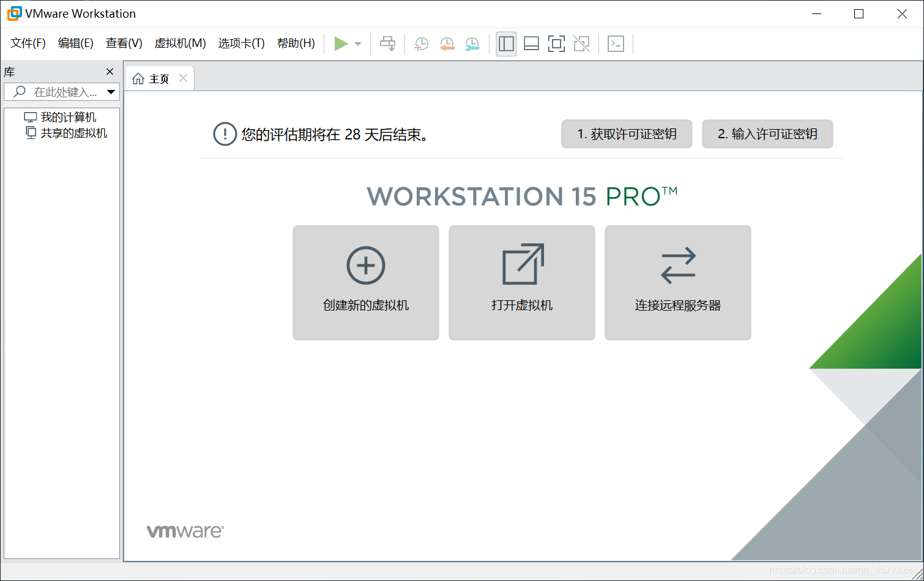
Task: Click the library search input field
Action: click(x=61, y=92)
